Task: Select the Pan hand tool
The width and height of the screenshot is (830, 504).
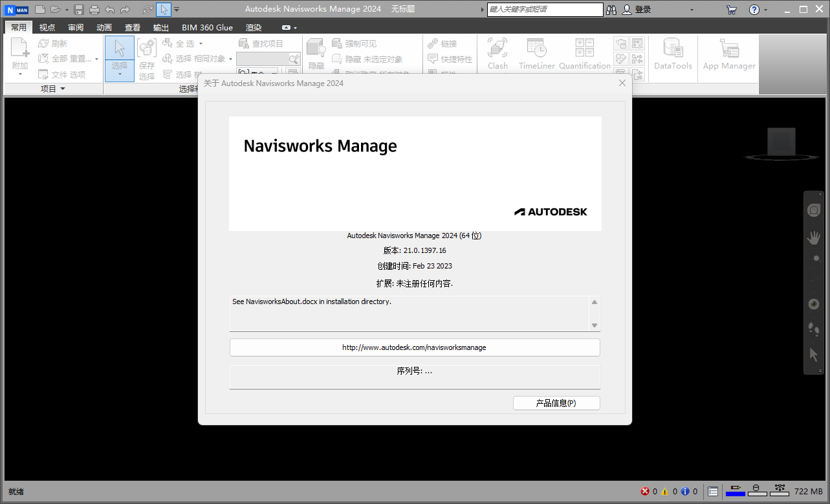Action: [814, 237]
